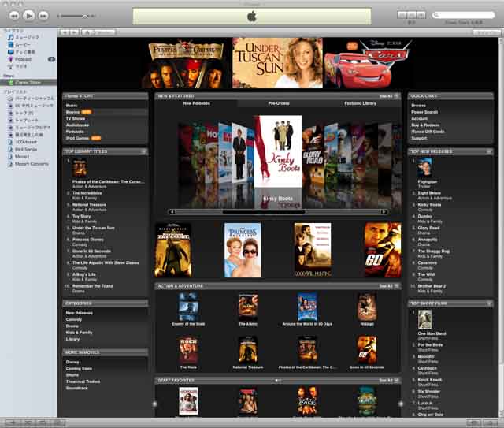Click the carousel right scroll arrow

click(384, 212)
